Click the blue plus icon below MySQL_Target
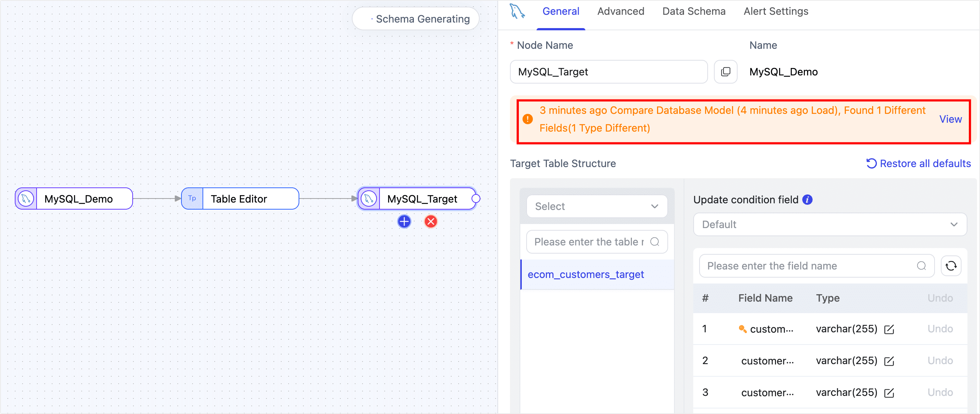 point(404,221)
